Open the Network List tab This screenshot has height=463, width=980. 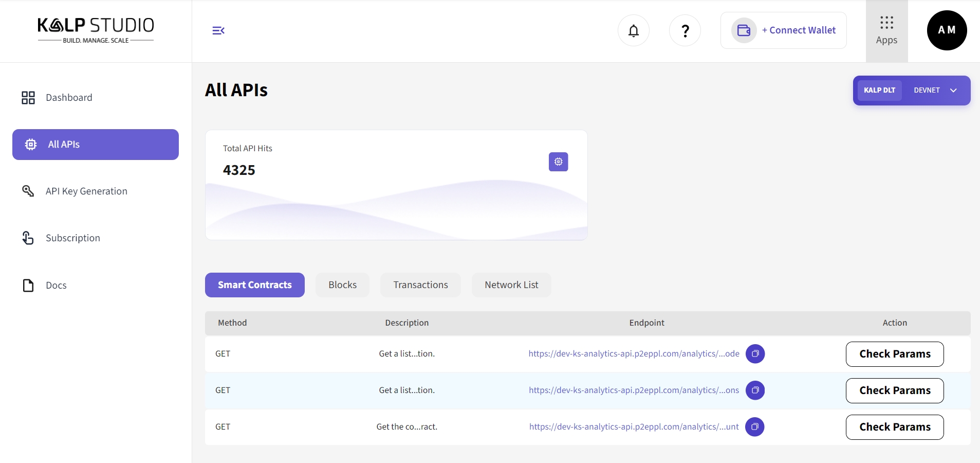coord(511,285)
